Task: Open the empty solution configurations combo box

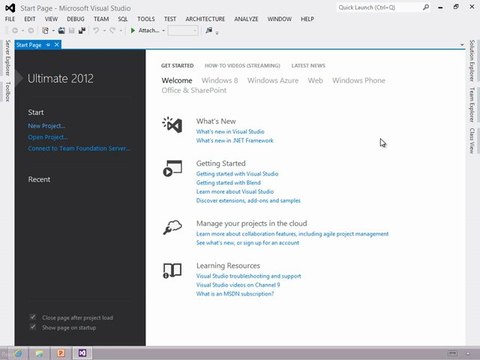Action: click(183, 31)
